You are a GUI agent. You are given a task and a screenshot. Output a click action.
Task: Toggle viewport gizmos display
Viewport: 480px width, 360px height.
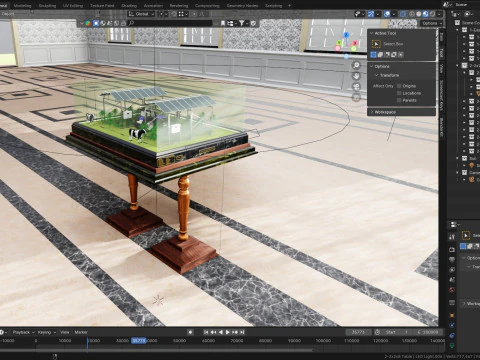(x=371, y=14)
